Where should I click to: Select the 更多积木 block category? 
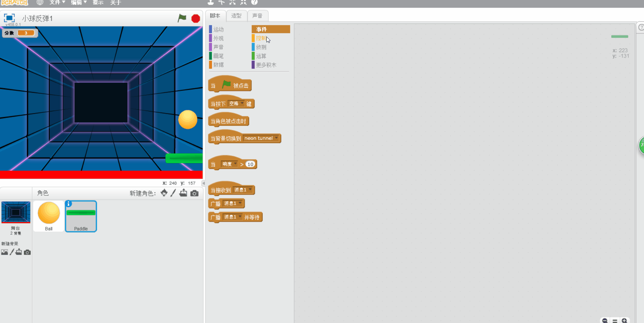click(x=271, y=65)
